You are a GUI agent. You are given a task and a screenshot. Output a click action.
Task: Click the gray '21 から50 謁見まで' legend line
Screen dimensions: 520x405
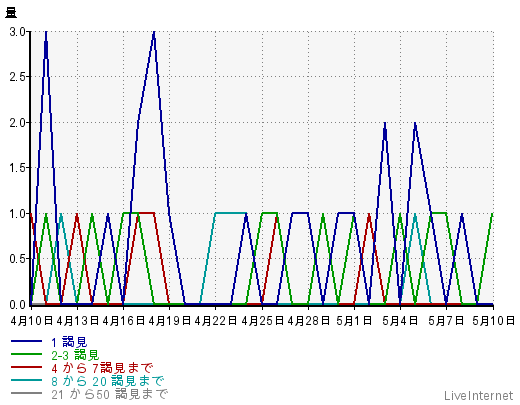[26, 393]
